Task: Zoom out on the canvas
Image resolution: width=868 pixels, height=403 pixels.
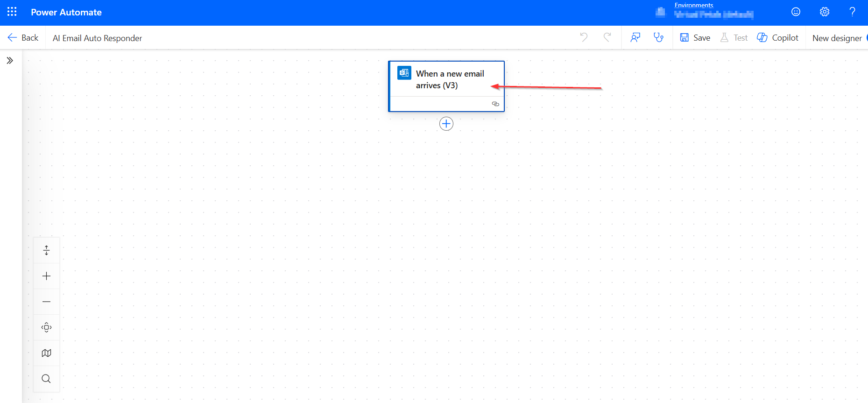Action: (x=46, y=302)
